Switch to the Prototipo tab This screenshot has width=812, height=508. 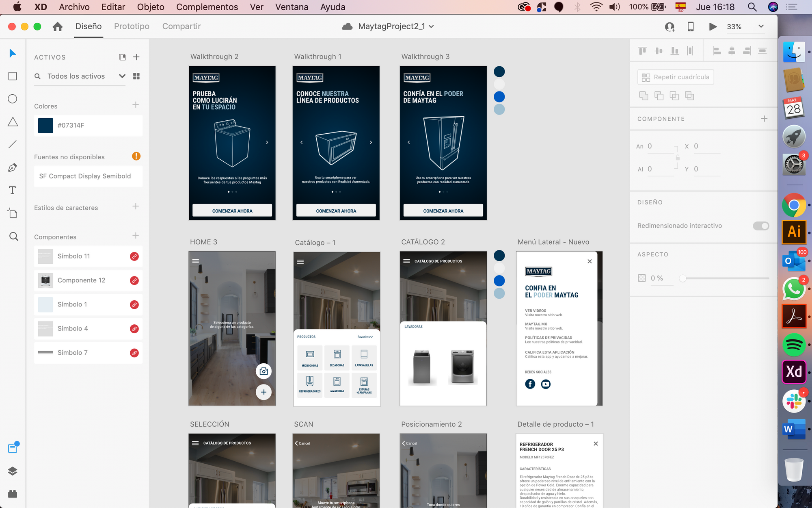(132, 26)
